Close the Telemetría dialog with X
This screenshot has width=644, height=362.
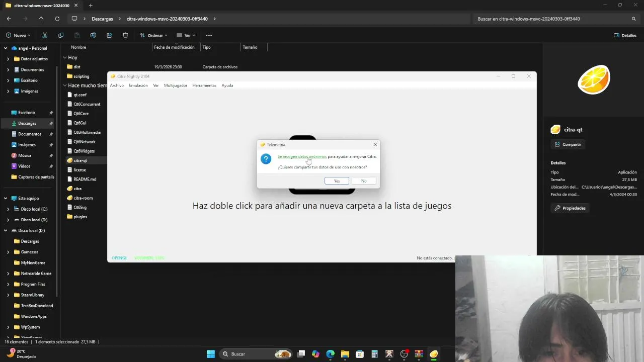(x=375, y=145)
